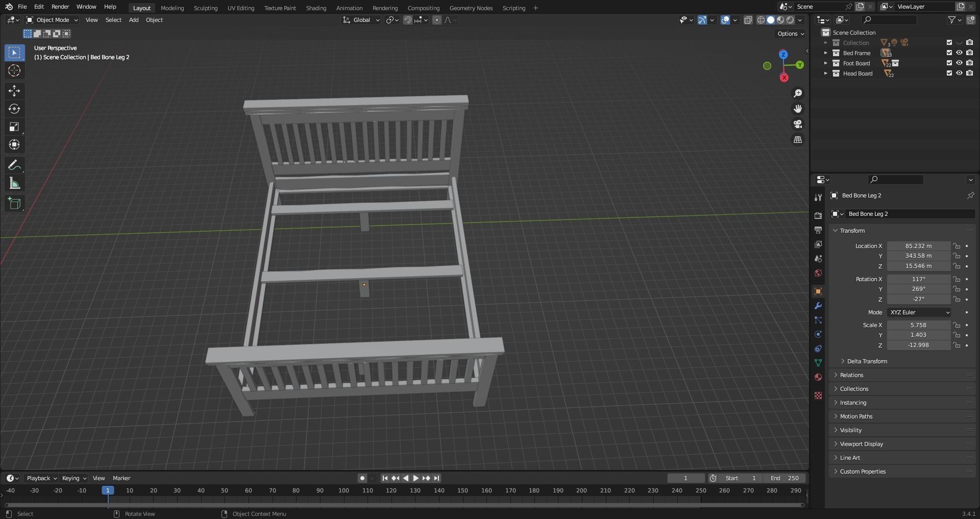This screenshot has width=980, height=519.
Task: Expand the Custom Properties panel
Action: (902, 472)
